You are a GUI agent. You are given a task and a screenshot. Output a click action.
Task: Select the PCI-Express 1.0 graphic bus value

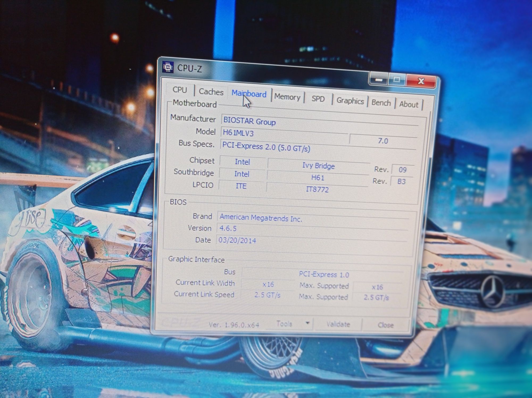click(324, 275)
